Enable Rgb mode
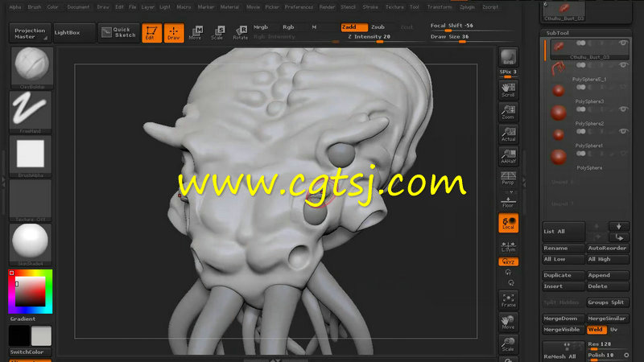The width and height of the screenshot is (644, 362). (x=288, y=27)
